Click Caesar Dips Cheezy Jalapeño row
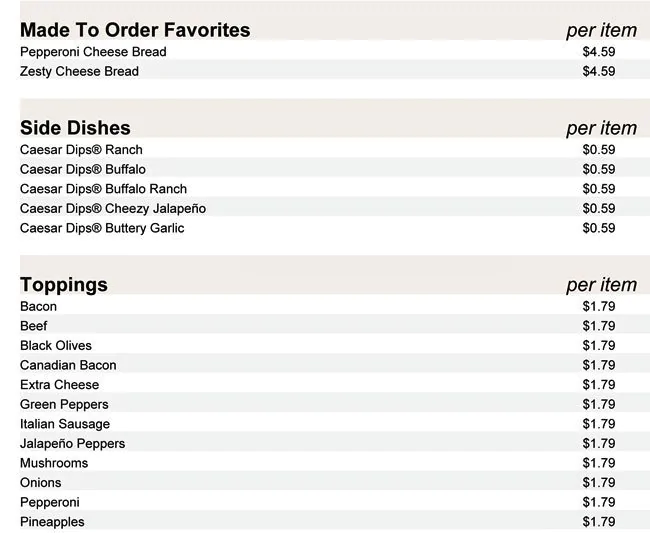 [x=335, y=208]
